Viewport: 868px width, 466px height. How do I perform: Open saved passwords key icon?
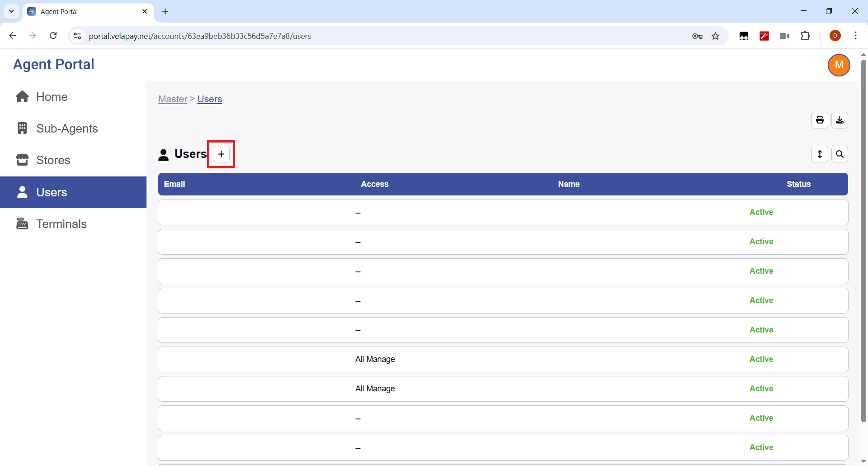tap(697, 36)
